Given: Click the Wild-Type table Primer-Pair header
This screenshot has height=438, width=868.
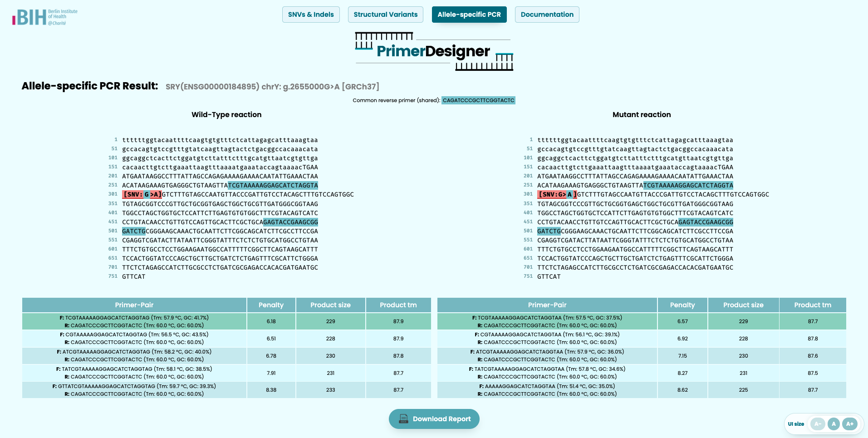Looking at the screenshot, I should 134,305.
